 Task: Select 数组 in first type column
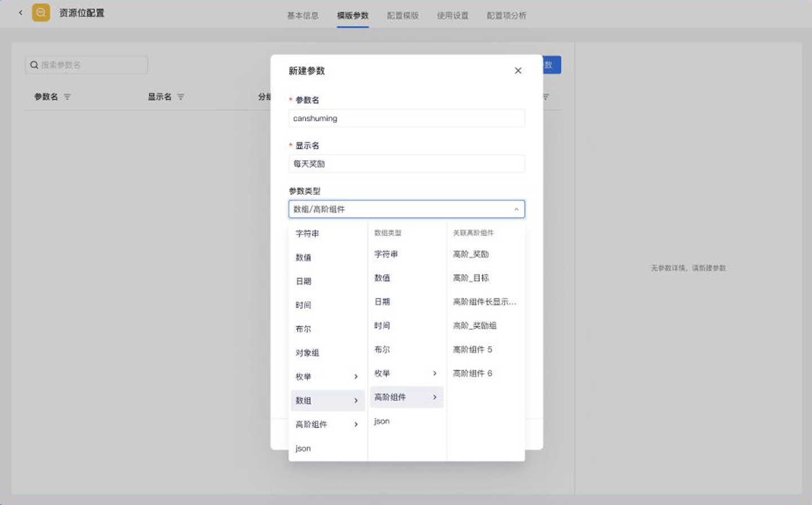pyautogui.click(x=328, y=400)
